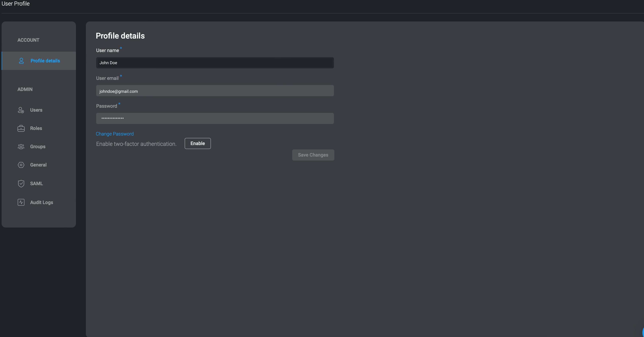Viewport: 644px width, 337px height.
Task: Click the Profile details person icon
Action: click(21, 61)
